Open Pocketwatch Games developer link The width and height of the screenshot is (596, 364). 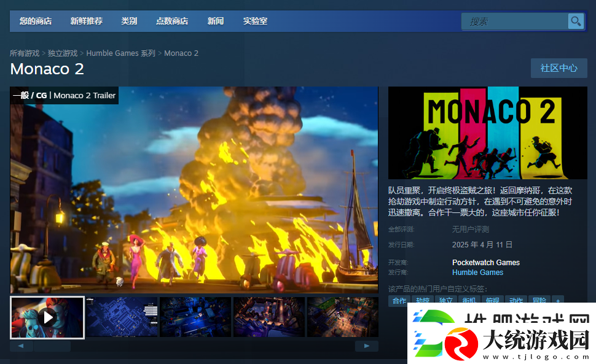point(486,262)
